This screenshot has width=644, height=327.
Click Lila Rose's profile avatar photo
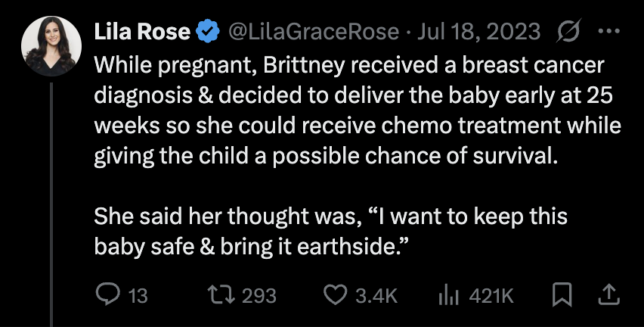[51, 46]
